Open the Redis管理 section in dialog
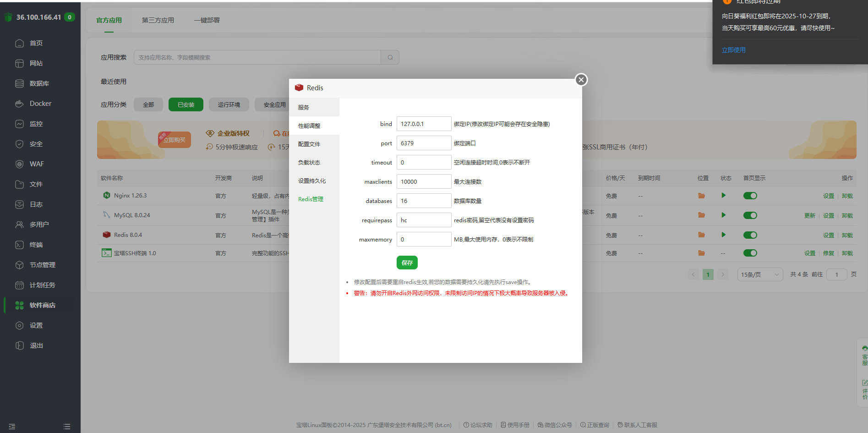Screen dimensions: 868x433 [311, 199]
